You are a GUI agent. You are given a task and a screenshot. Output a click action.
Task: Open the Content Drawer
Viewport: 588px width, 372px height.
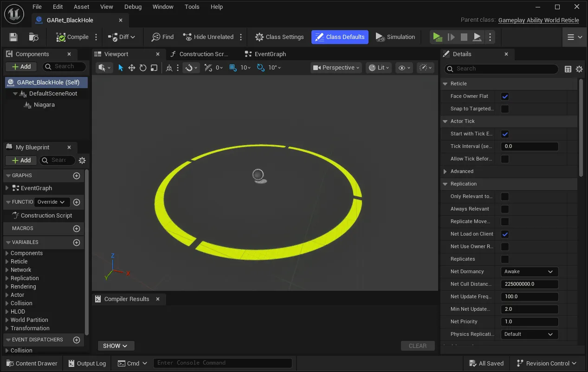pyautogui.click(x=32, y=363)
